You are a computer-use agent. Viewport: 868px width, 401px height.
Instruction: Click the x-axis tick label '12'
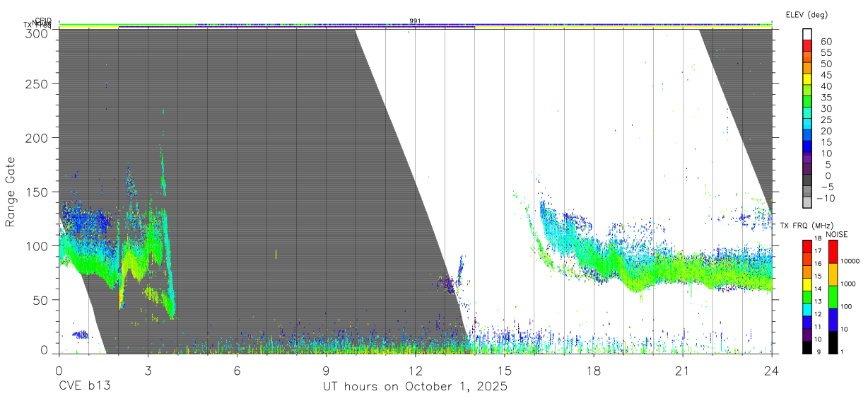[415, 371]
